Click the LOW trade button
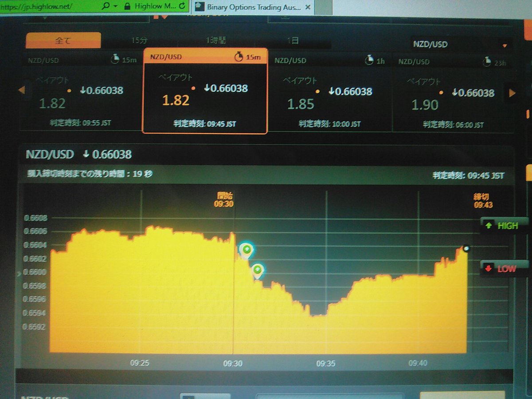This screenshot has height=399, width=532. 504,269
